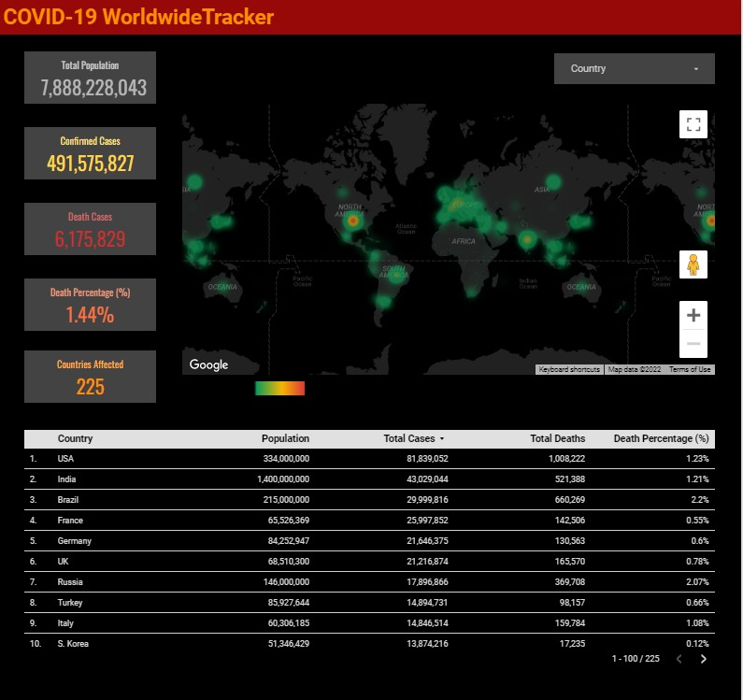
Task: Select UK row in table
Action: (369, 561)
